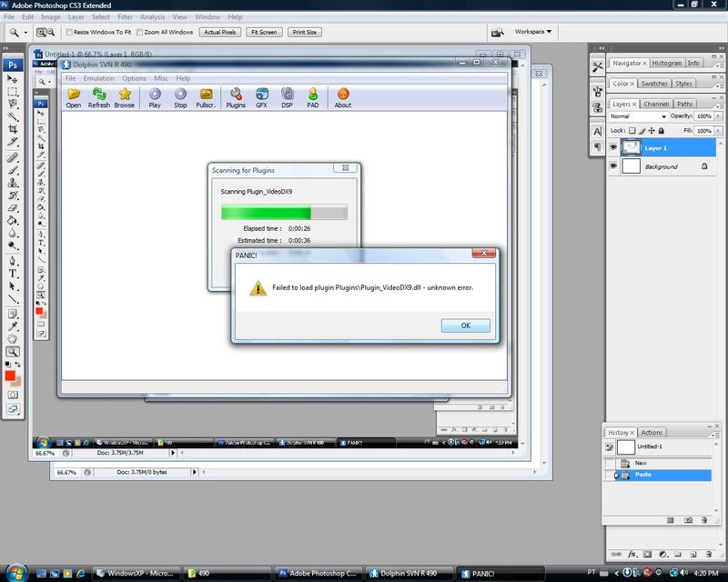Open the Analysis menu
The width and height of the screenshot is (728, 582).
(152, 17)
